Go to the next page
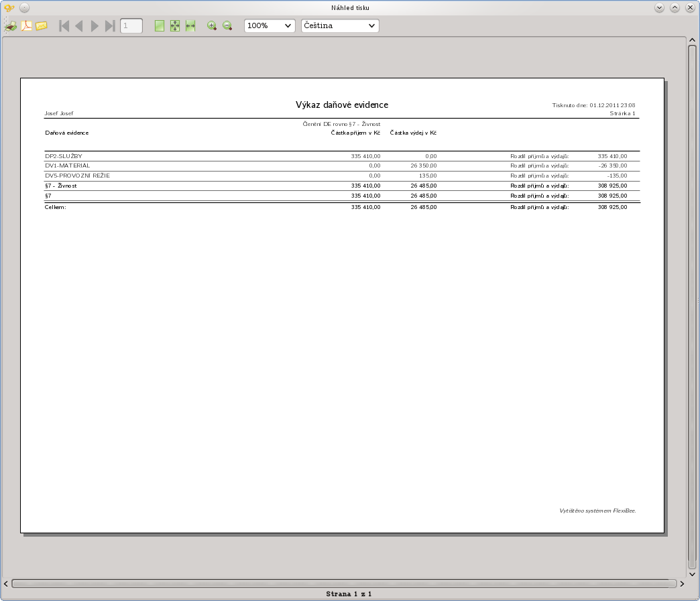The height and width of the screenshot is (601, 700). point(94,26)
